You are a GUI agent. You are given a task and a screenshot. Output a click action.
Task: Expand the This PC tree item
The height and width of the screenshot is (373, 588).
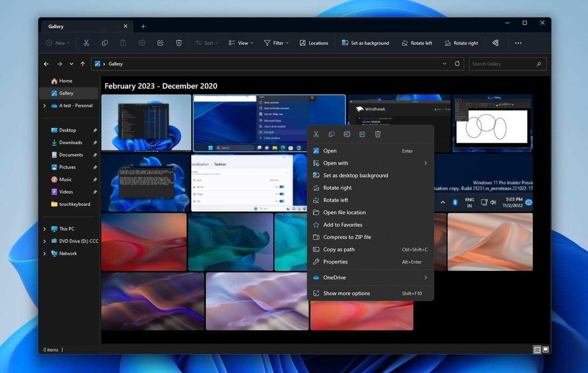point(44,228)
